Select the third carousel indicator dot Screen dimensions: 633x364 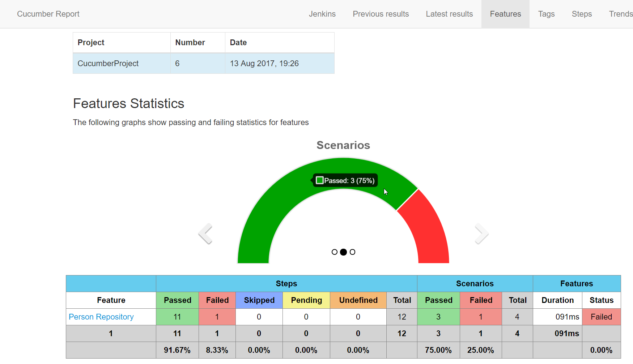tap(353, 252)
